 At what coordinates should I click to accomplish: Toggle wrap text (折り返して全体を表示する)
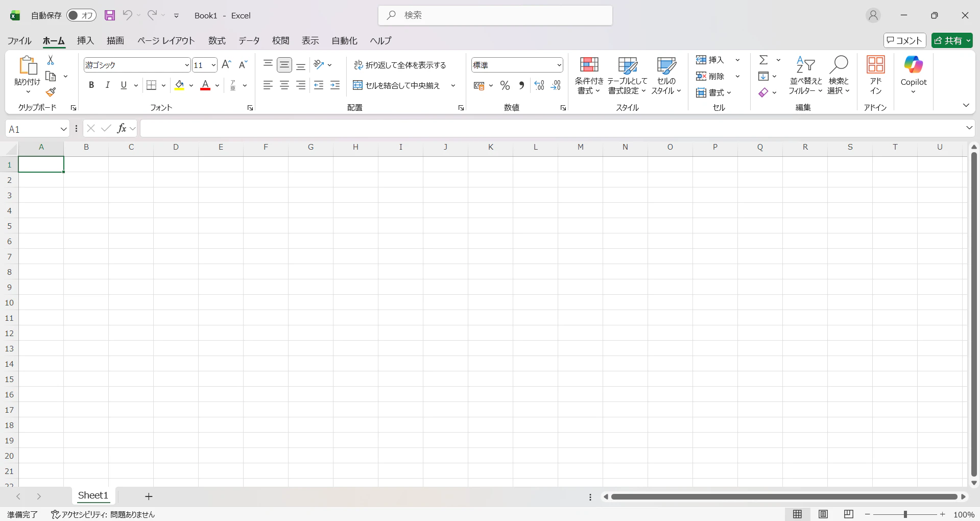(x=400, y=65)
